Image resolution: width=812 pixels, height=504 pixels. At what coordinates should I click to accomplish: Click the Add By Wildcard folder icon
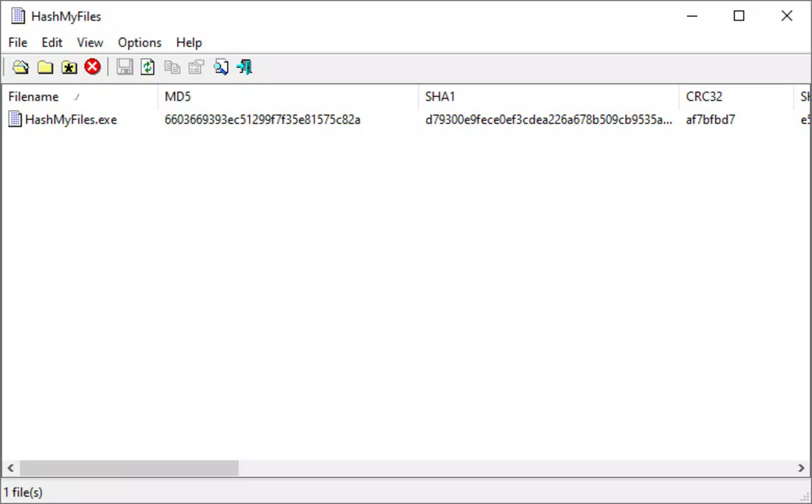pyautogui.click(x=69, y=67)
